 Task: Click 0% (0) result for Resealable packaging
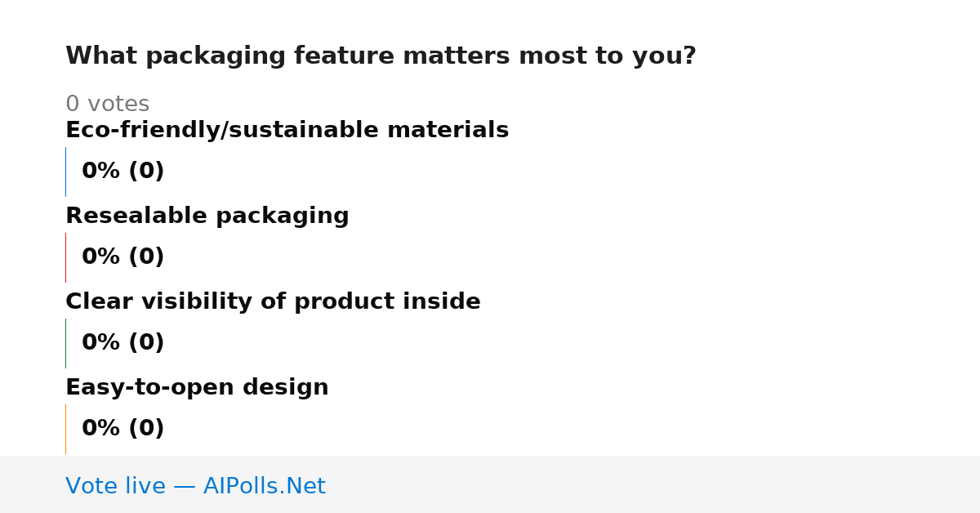tap(122, 257)
